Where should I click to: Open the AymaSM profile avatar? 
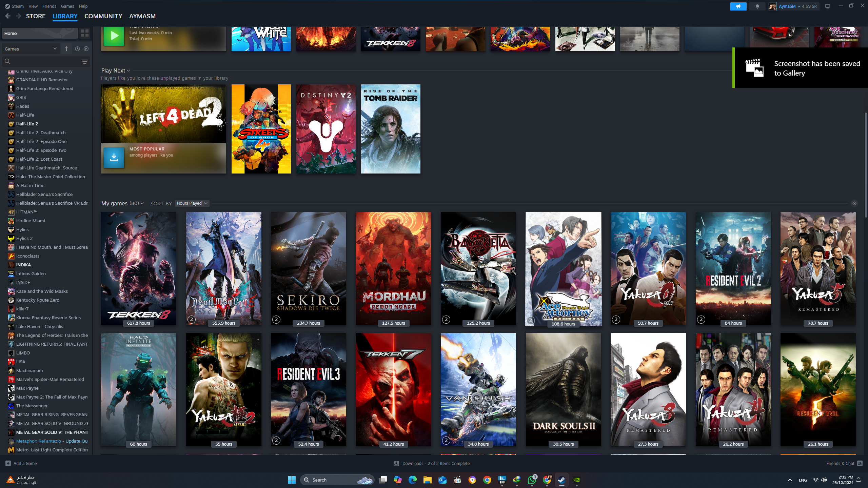tap(773, 6)
